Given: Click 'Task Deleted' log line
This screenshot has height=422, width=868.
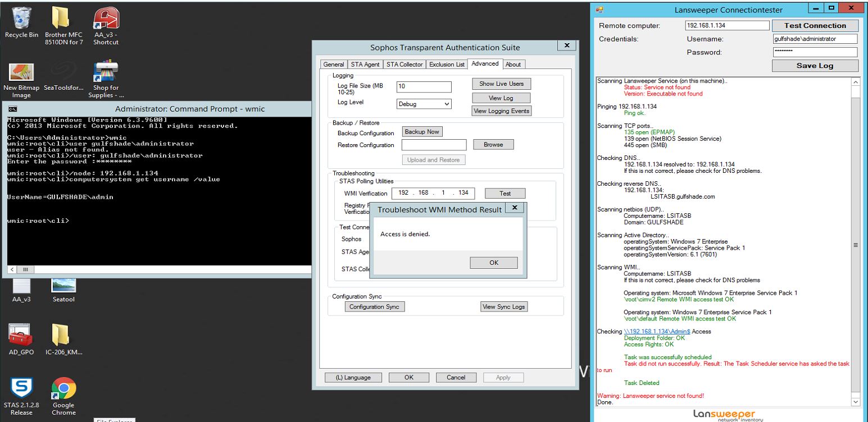Looking at the screenshot, I should click(x=641, y=383).
